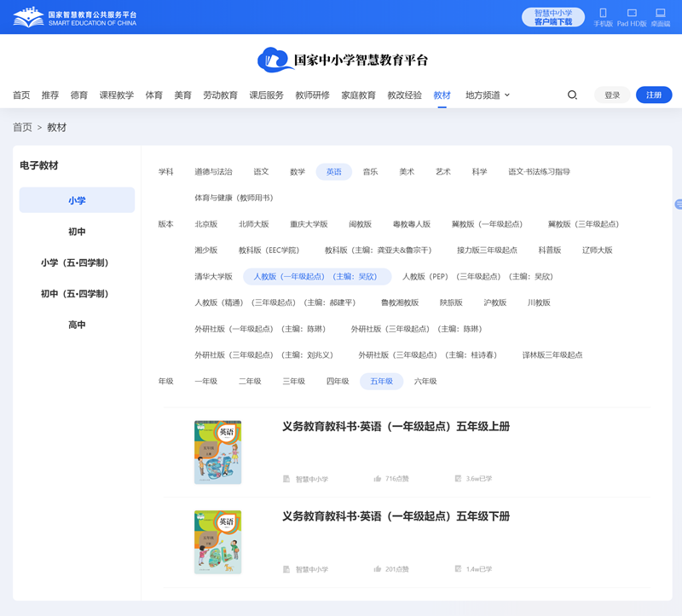Click the 智慧中小学 publisher icon under 五年级下册
The width and height of the screenshot is (682, 616).
(288, 568)
